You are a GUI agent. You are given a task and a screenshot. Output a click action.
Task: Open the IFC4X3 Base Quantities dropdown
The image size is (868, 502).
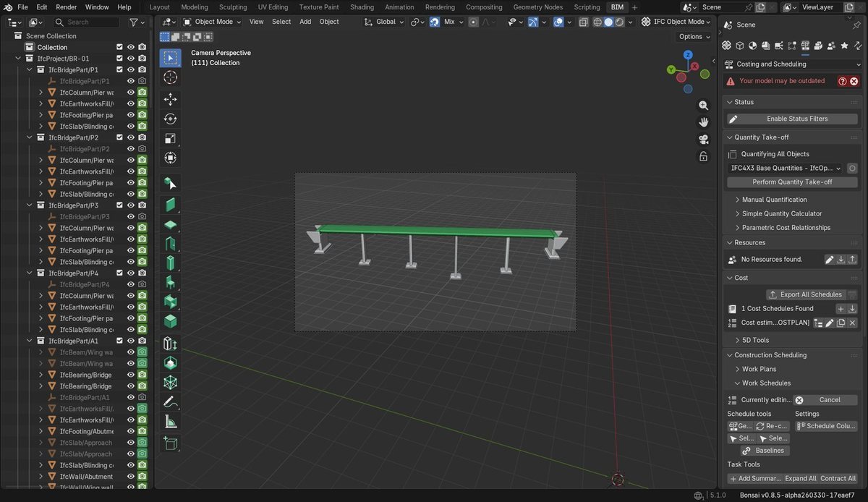coord(786,168)
